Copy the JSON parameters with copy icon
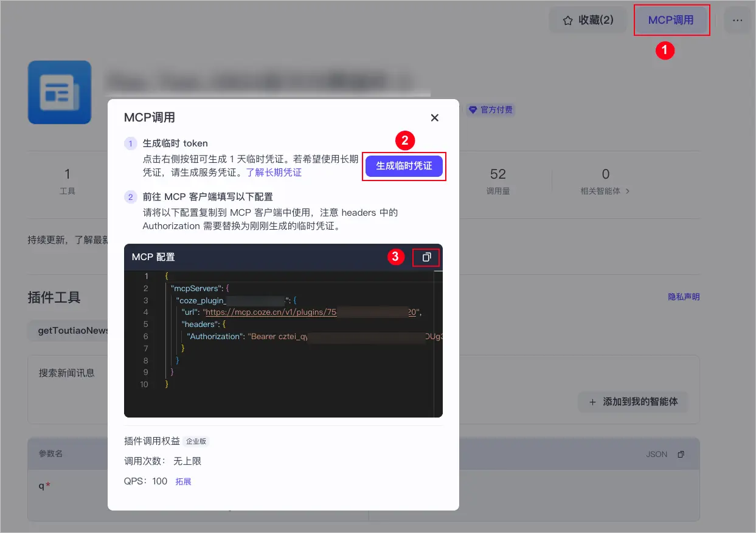The width and height of the screenshot is (756, 533). pyautogui.click(x=681, y=454)
